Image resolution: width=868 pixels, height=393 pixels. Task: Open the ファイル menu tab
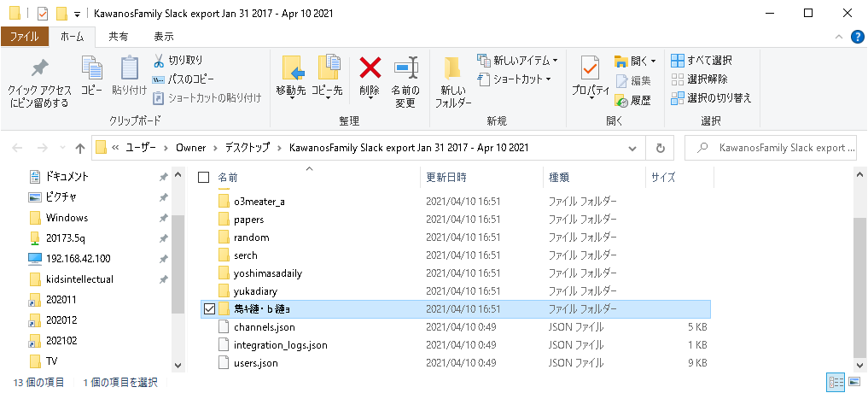pos(25,37)
